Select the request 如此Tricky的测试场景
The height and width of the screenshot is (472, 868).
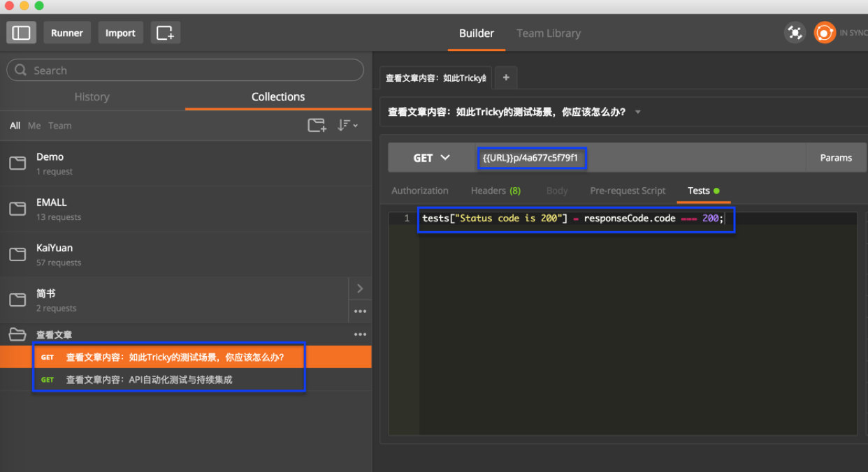(185, 357)
